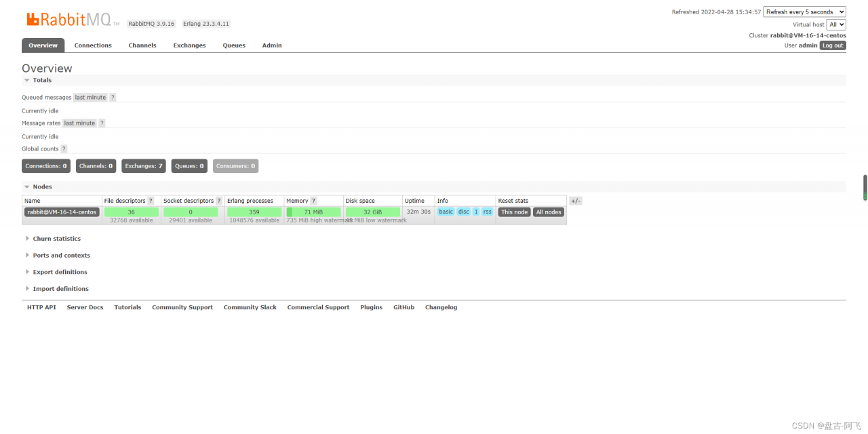Click the Socket descriptors value 0

(x=191, y=212)
